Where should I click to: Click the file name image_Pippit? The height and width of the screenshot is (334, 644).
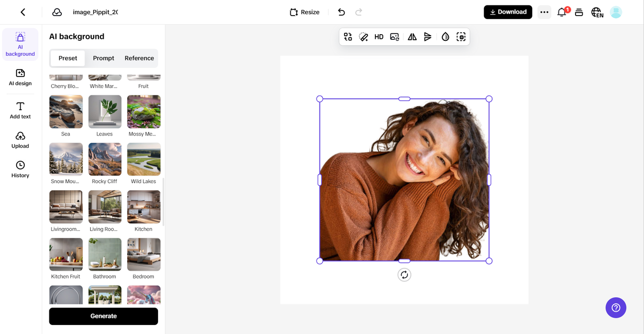[x=96, y=12]
